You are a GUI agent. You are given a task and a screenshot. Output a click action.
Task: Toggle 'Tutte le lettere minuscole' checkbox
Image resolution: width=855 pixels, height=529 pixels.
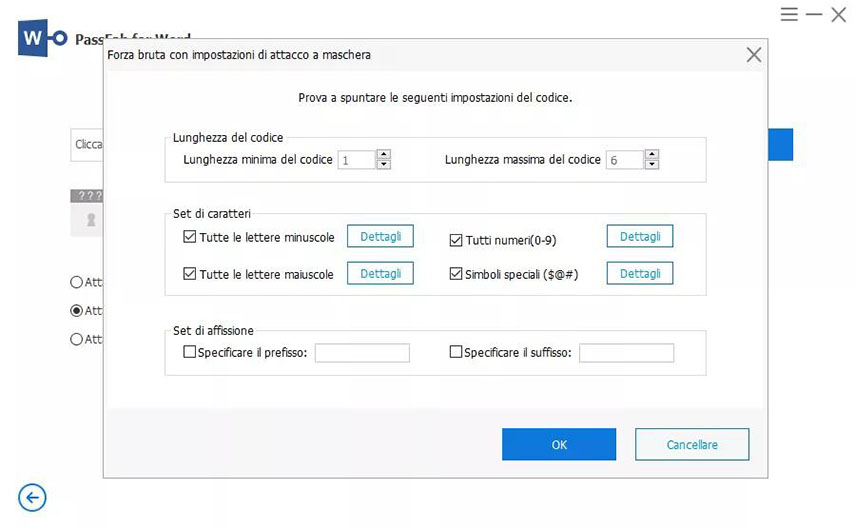pos(190,237)
